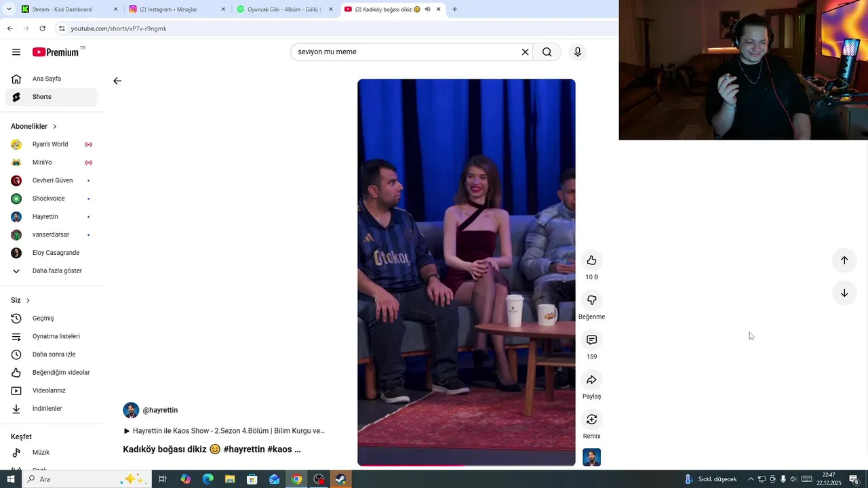868x488 pixels.
Task: Open the tab search dropdown
Action: (9, 9)
